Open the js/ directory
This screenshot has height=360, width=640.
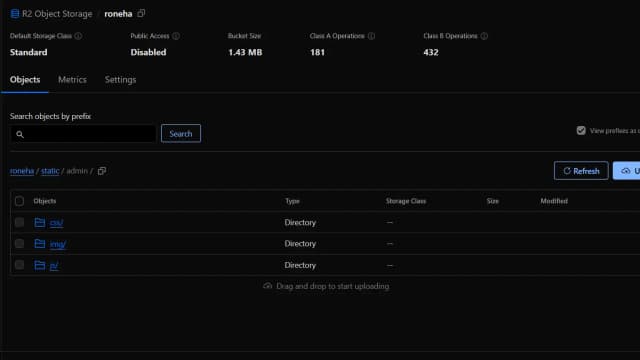coord(54,266)
